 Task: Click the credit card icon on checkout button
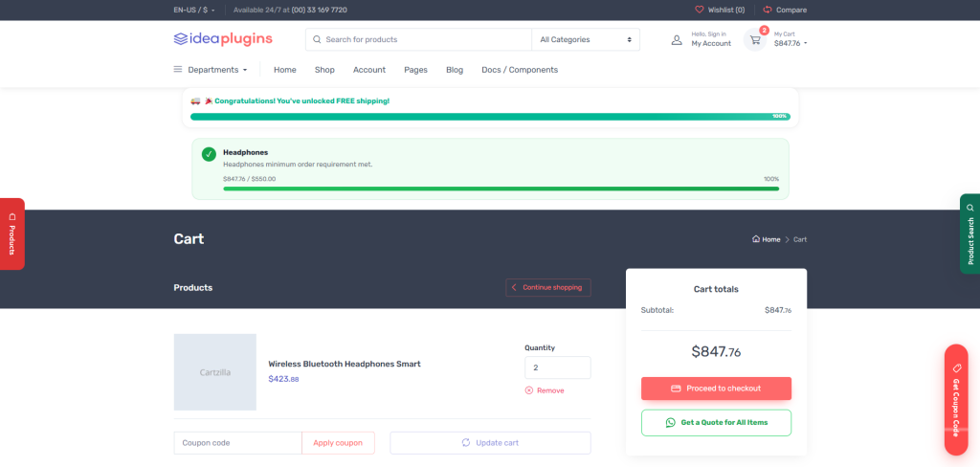coord(676,389)
